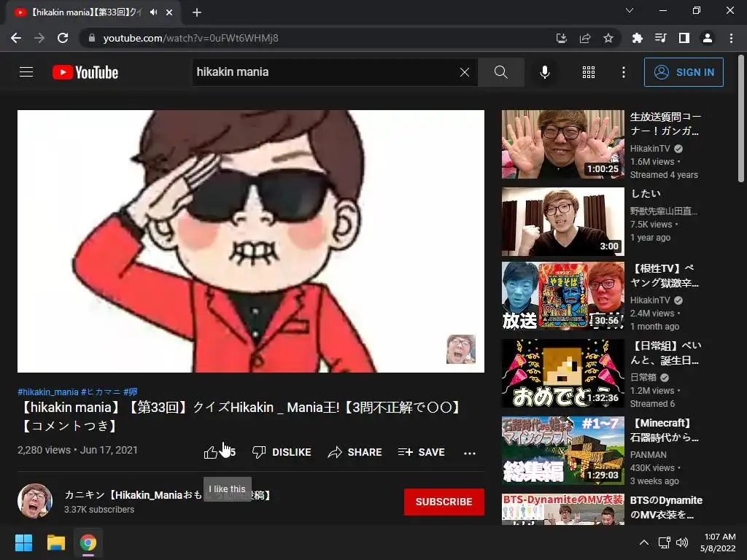Click the page vertical scrollbar
The width and height of the screenshot is (747, 560).
coord(741,119)
